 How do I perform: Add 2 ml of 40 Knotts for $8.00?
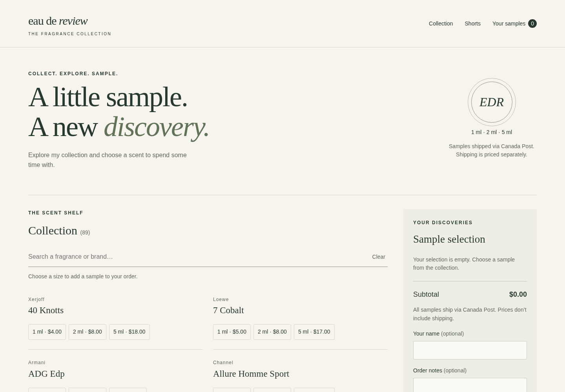click(x=87, y=332)
